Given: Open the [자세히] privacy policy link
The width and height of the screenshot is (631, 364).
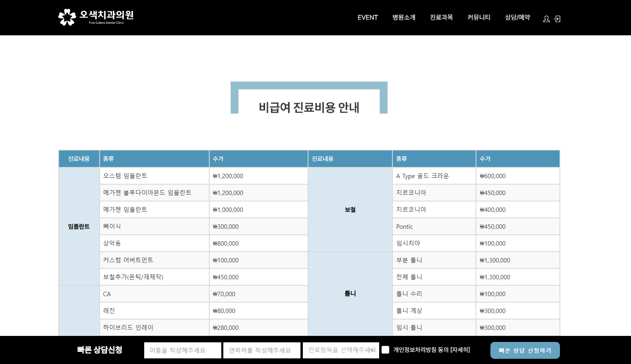Looking at the screenshot, I should tap(460, 350).
